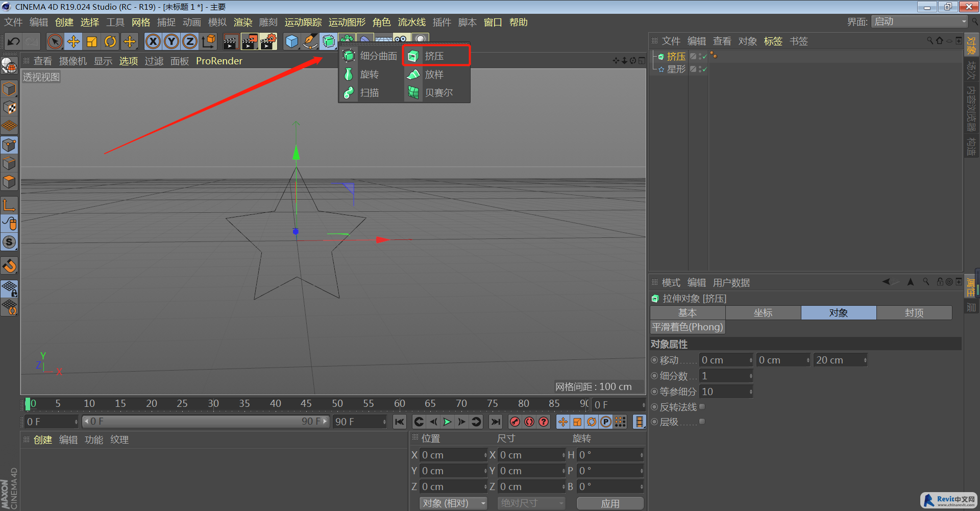Open the 界面 layout dropdown 启动
The image size is (980, 511).
click(919, 22)
